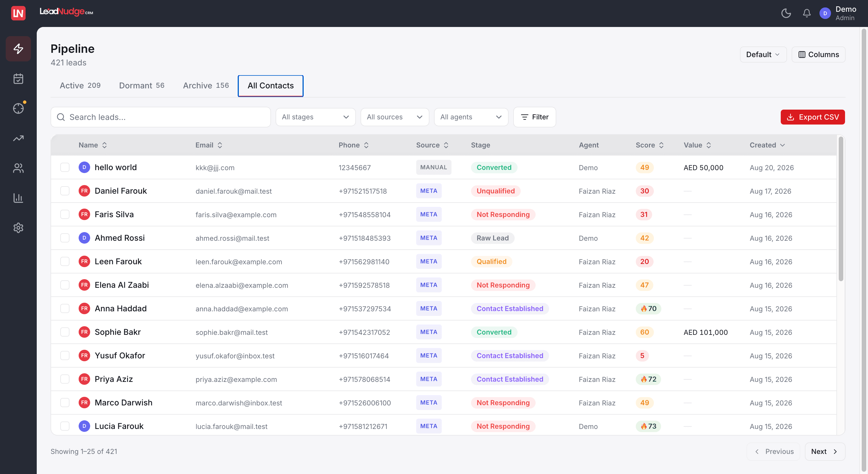Open notifications bell icon
This screenshot has width=868, height=474.
807,13
